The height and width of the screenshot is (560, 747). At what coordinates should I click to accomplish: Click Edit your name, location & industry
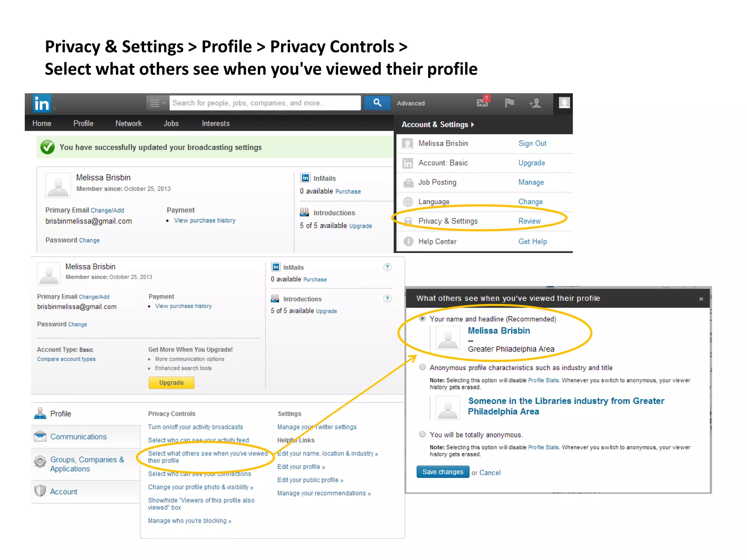click(x=328, y=454)
